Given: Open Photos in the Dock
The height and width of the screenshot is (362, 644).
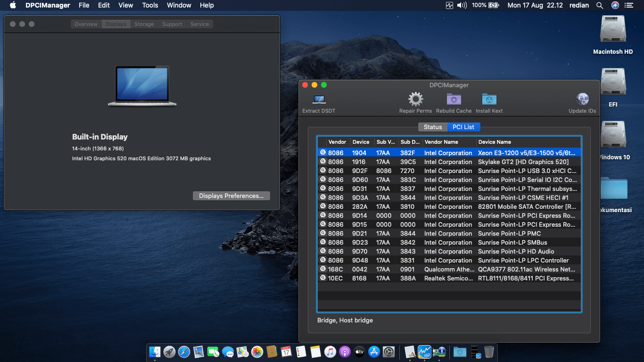Looking at the screenshot, I should pyautogui.click(x=257, y=352).
